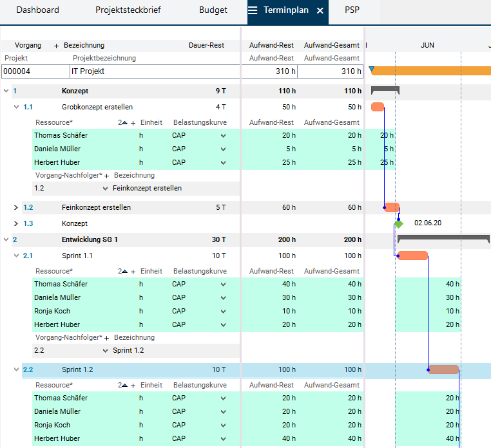Switch to the Dashboard tab
The height and width of the screenshot is (448, 491).
coord(37,10)
